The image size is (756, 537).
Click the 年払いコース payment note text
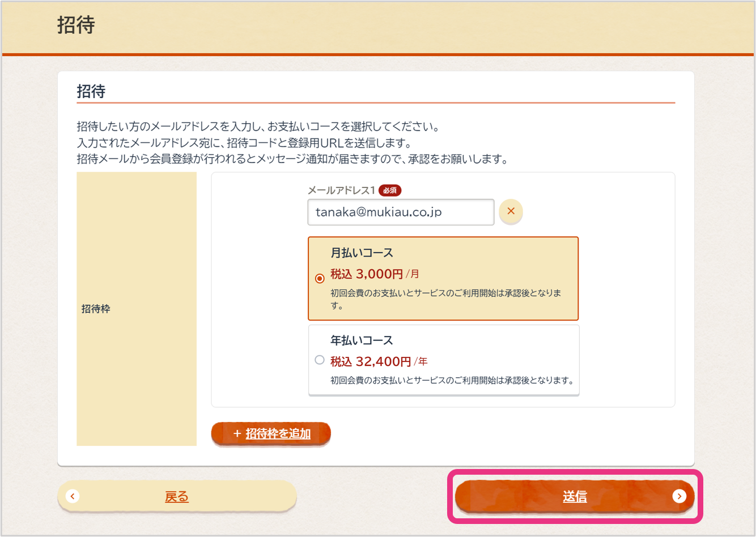pyautogui.click(x=452, y=381)
